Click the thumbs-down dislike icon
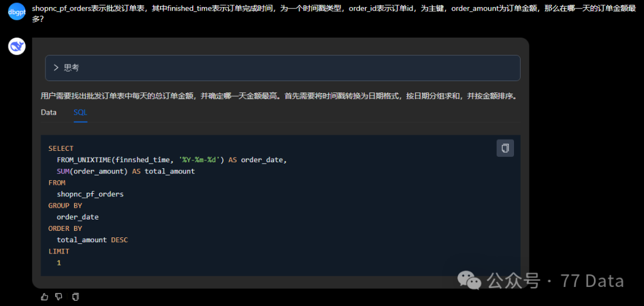 pos(59,296)
